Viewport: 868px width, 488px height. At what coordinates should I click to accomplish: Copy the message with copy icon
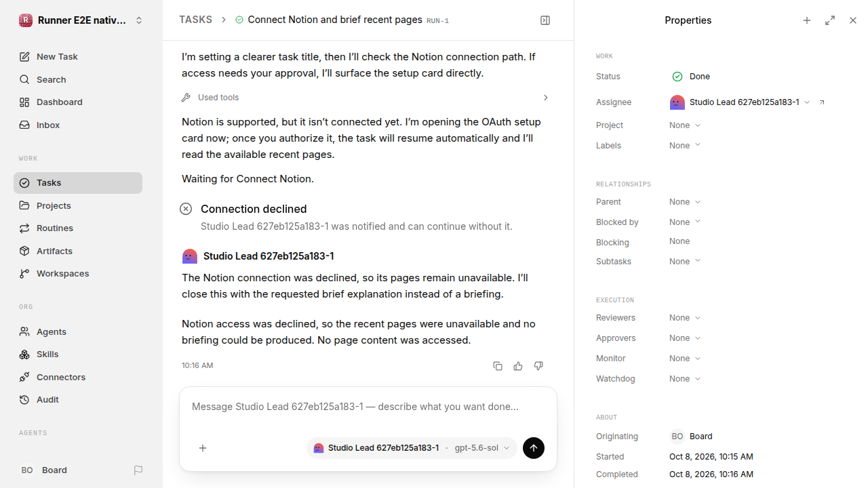498,366
